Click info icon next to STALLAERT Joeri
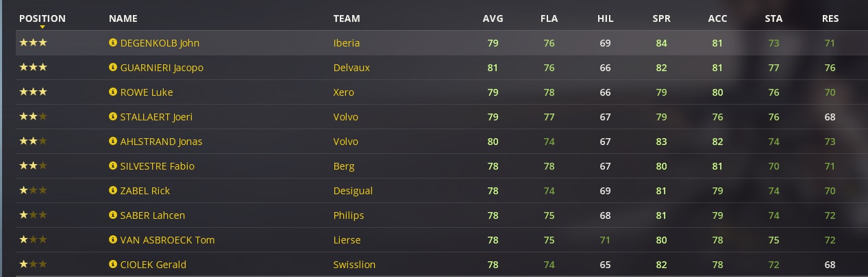 (x=113, y=117)
